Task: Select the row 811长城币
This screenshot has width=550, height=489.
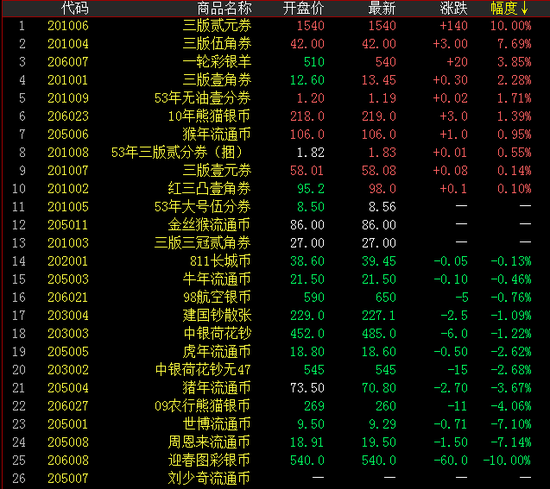Action: tap(276, 261)
